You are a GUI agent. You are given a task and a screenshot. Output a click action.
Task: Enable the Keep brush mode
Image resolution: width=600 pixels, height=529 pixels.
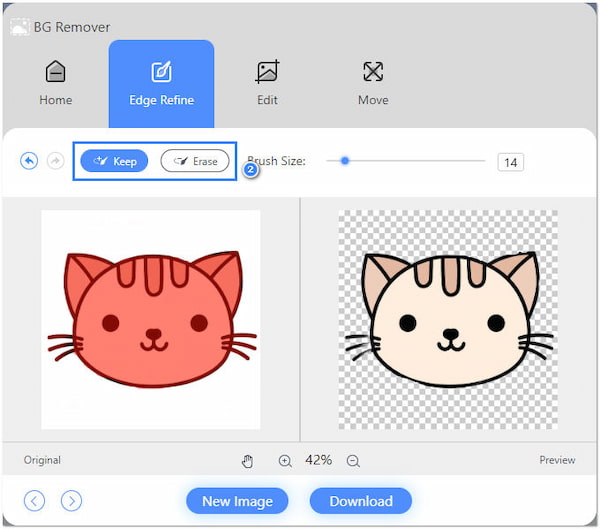pos(115,161)
